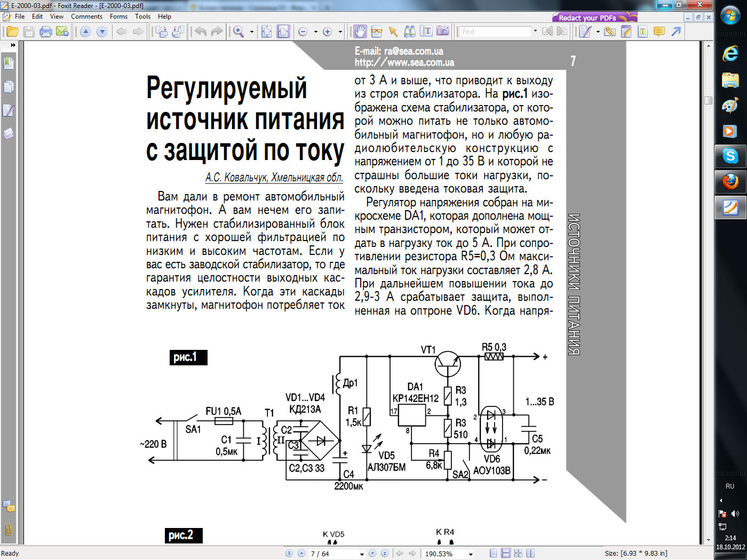Email the document via envelope icon

[x=62, y=32]
